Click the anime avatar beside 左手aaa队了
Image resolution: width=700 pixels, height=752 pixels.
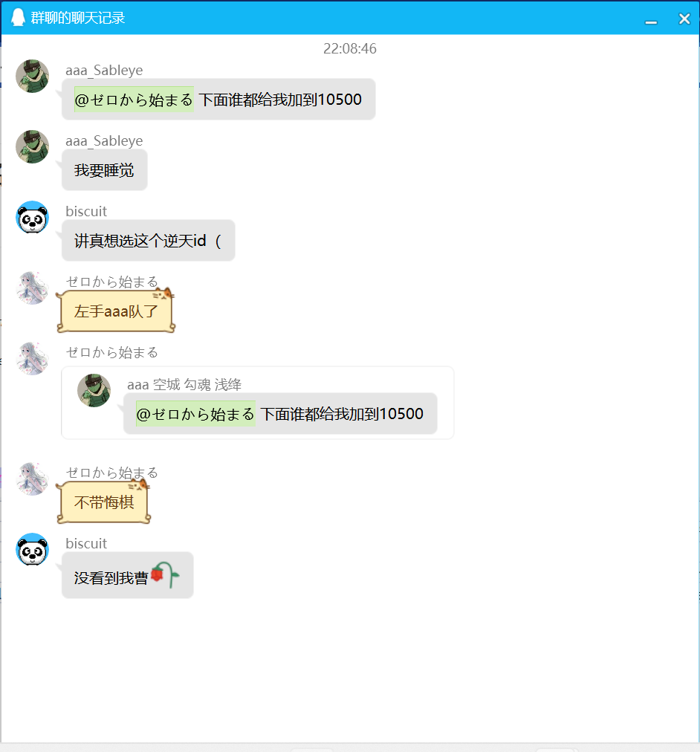click(x=32, y=288)
